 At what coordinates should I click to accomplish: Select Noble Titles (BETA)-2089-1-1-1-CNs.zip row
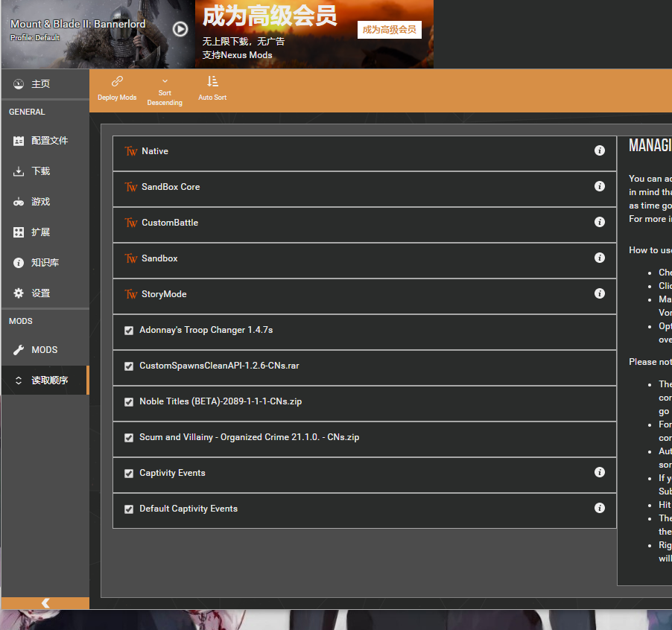coord(364,404)
